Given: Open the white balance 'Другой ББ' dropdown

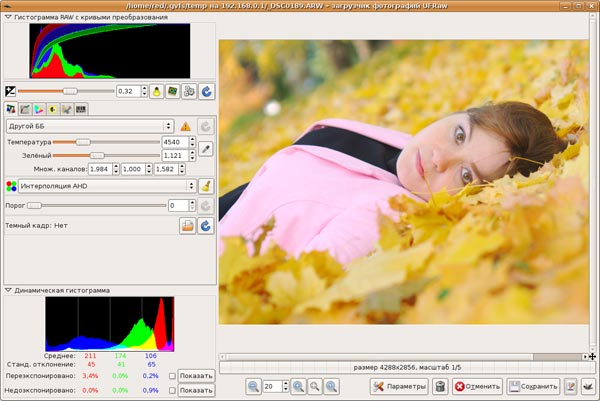Looking at the screenshot, I should pyautogui.click(x=90, y=126).
